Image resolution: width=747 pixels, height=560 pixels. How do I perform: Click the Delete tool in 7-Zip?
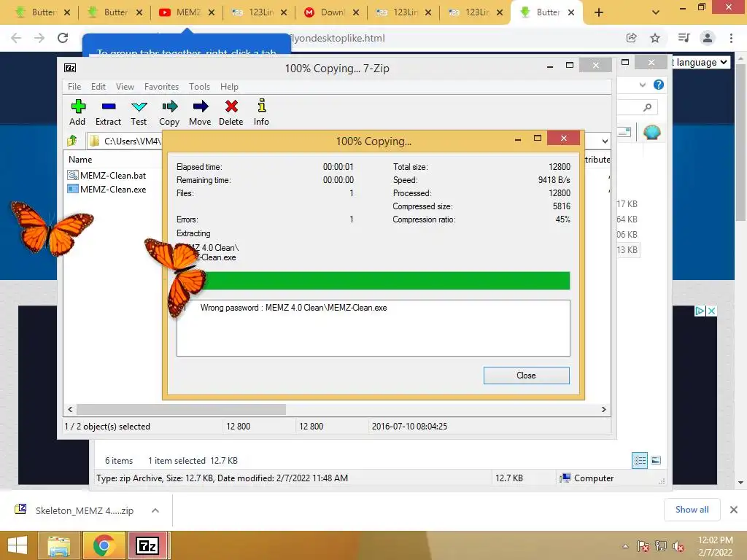231,112
